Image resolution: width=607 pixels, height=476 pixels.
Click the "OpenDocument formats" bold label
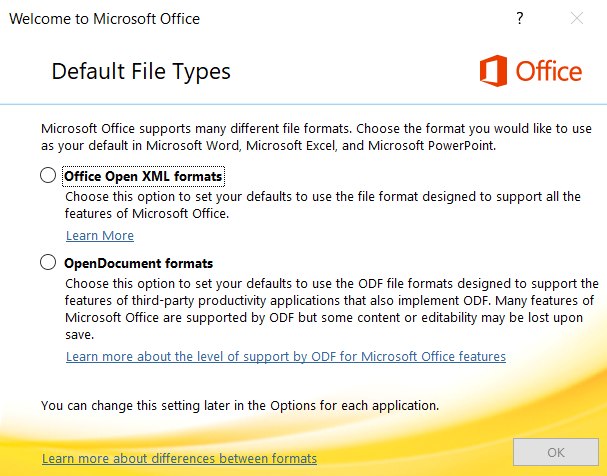pos(139,264)
